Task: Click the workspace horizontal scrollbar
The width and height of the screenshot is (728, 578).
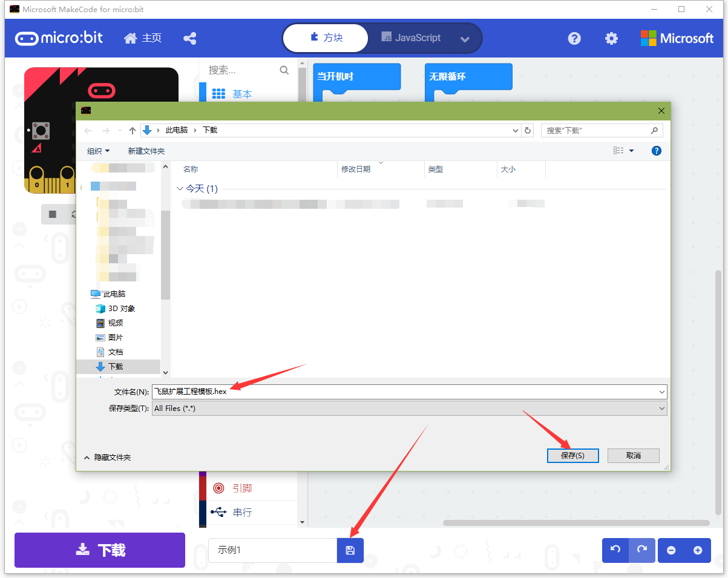Action: point(576,522)
